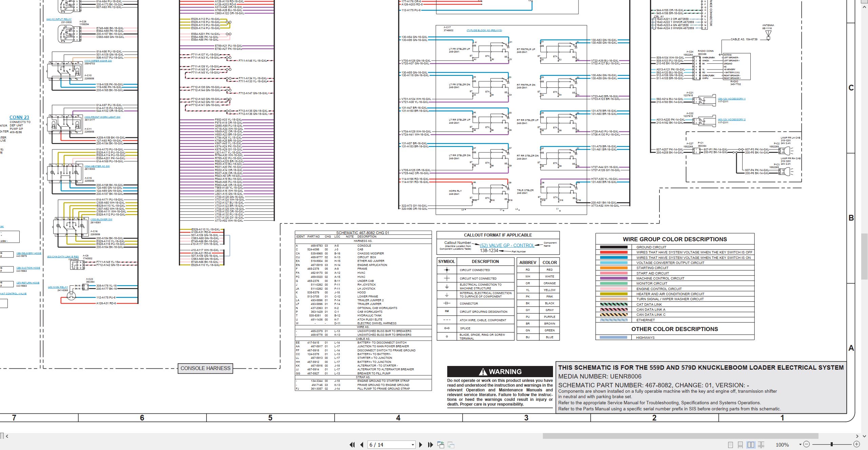Switch to single page view
The height and width of the screenshot is (450, 868).
click(x=730, y=445)
